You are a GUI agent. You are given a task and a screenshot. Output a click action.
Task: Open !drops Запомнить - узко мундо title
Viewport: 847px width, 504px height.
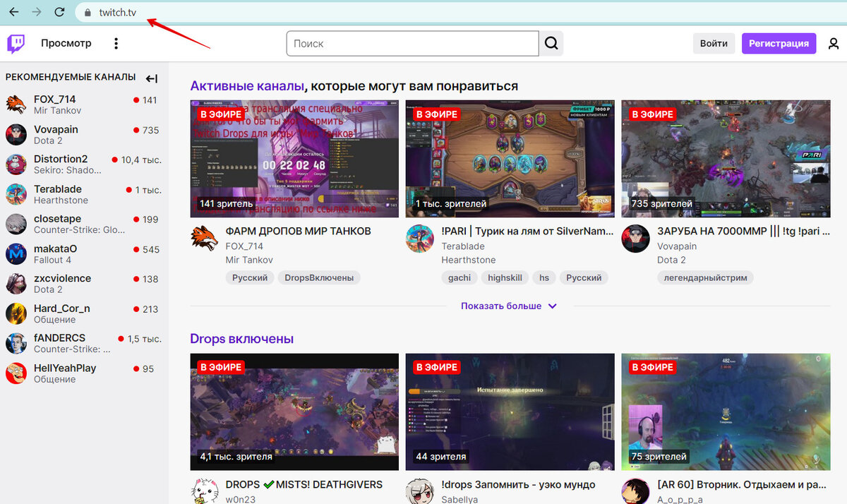[518, 484]
